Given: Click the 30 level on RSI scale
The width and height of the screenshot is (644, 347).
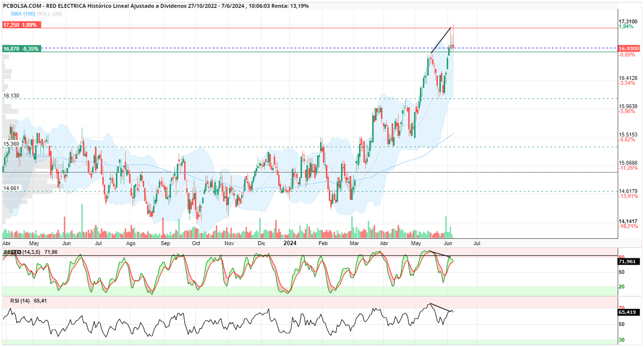Looking at the screenshot, I should tap(622, 340).
